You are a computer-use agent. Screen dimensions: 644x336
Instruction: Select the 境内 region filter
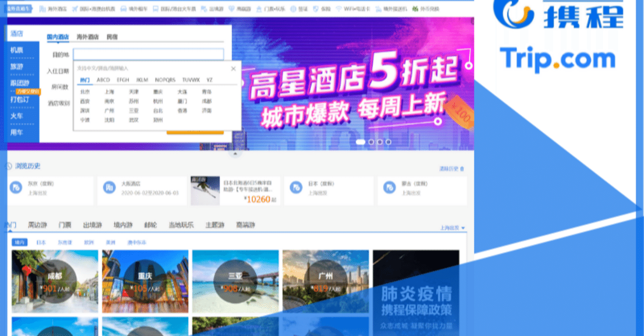[20, 242]
